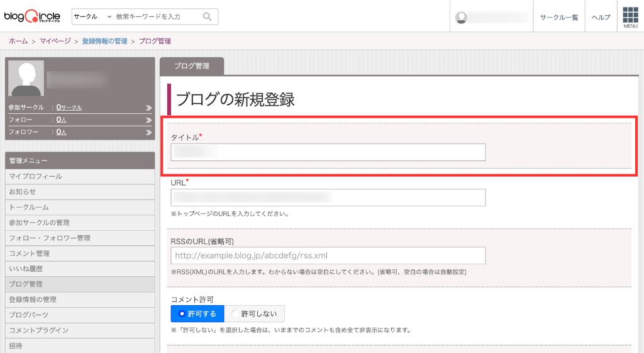Open マイプロフィール in the sidebar
This screenshot has height=353, width=644.
pos(80,176)
